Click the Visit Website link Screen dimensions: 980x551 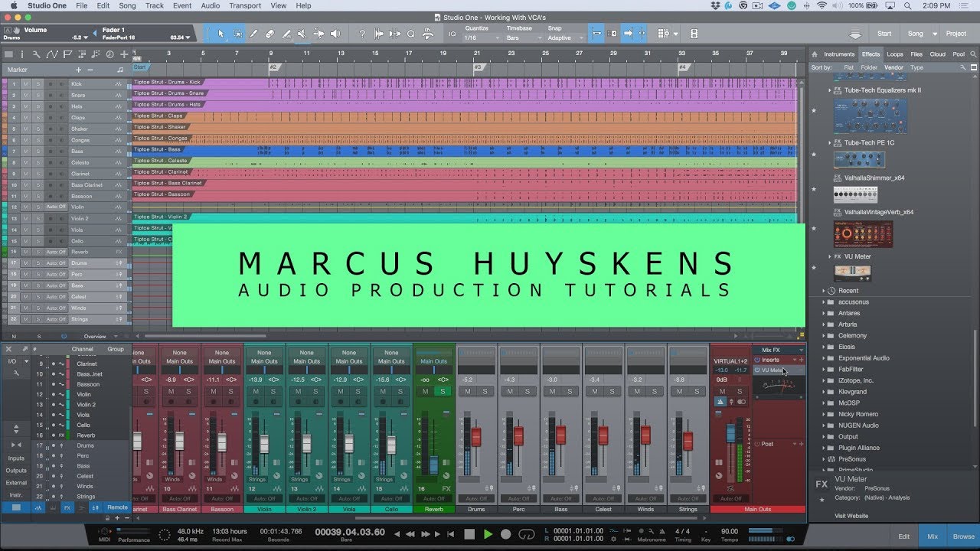coord(851,516)
